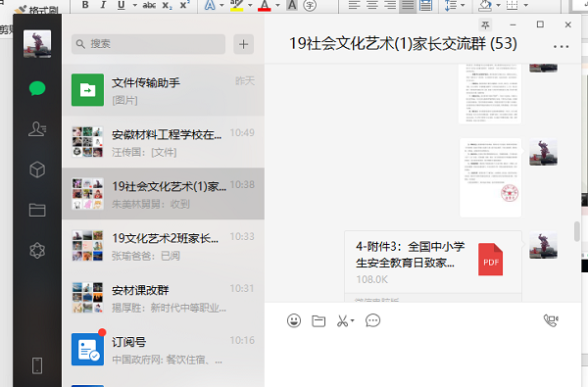Expand the line spacing dropdown arrow
The image size is (588, 387).
pyautogui.click(x=463, y=5)
